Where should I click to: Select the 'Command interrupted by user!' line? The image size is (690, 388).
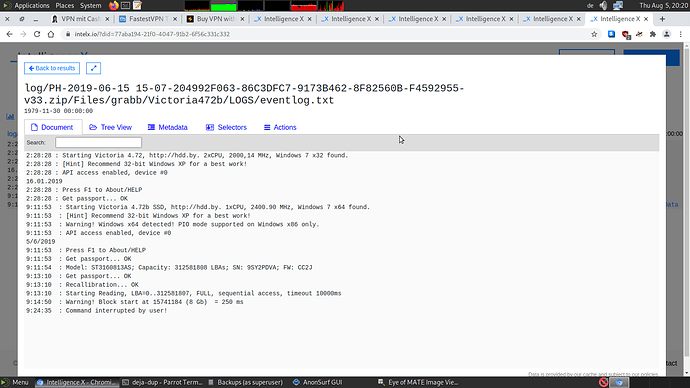pos(96,311)
